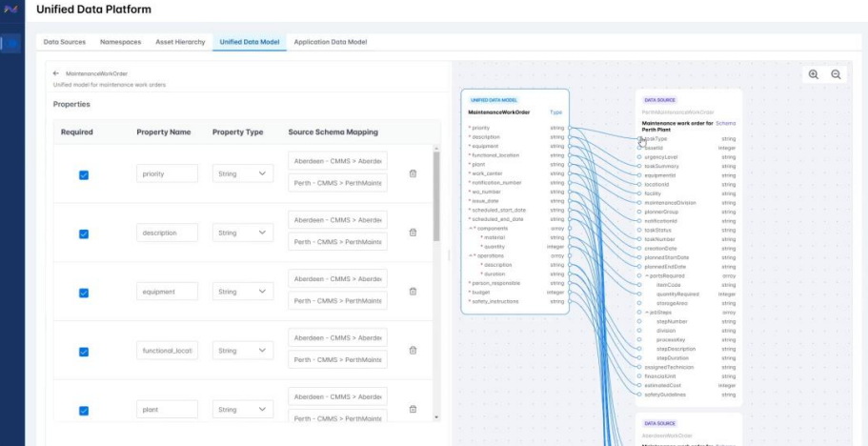Click the 'safety_instructions' row in unified model

point(515,301)
